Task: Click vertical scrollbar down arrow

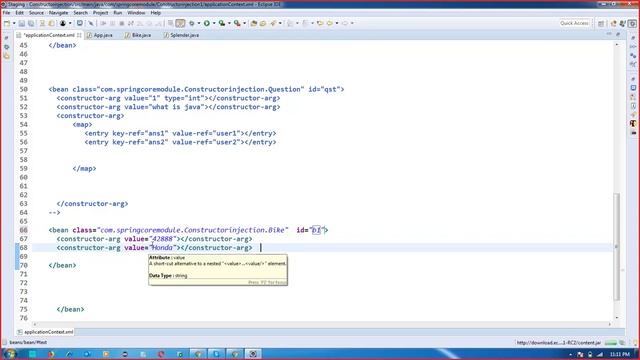Action: pos(616,318)
